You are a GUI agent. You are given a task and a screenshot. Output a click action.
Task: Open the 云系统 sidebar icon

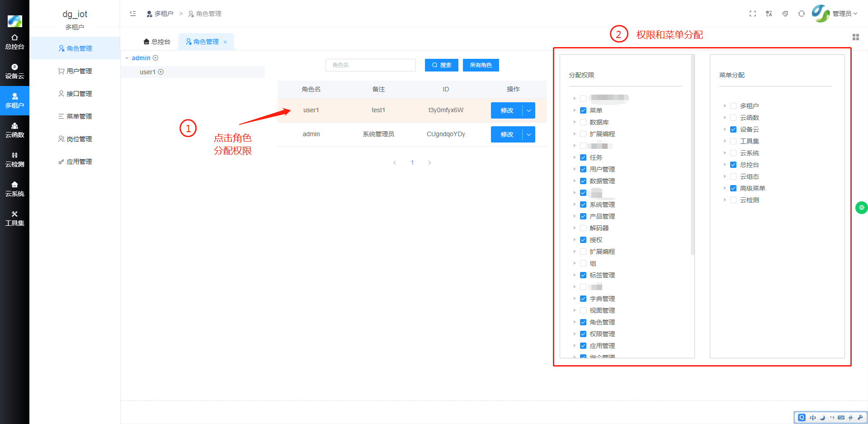click(x=14, y=189)
